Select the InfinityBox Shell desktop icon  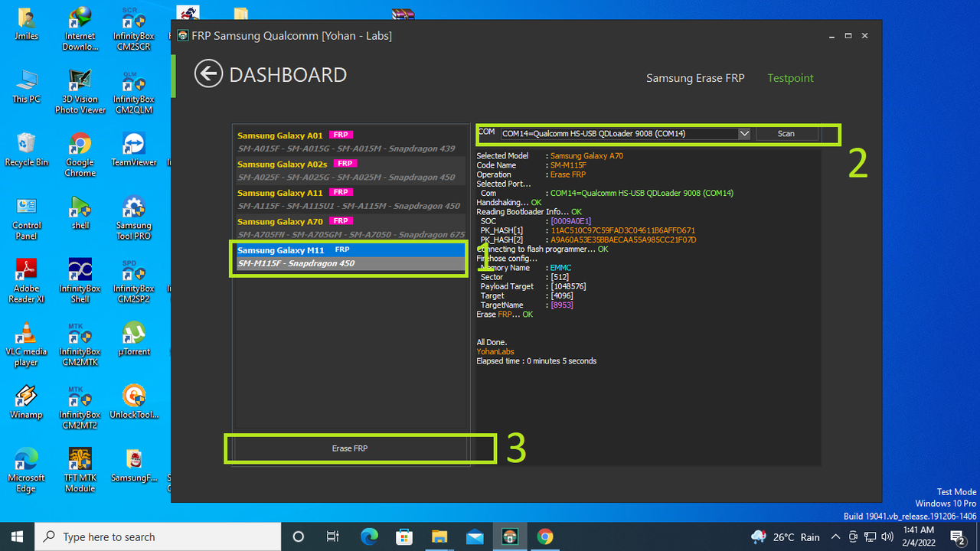pyautogui.click(x=80, y=281)
